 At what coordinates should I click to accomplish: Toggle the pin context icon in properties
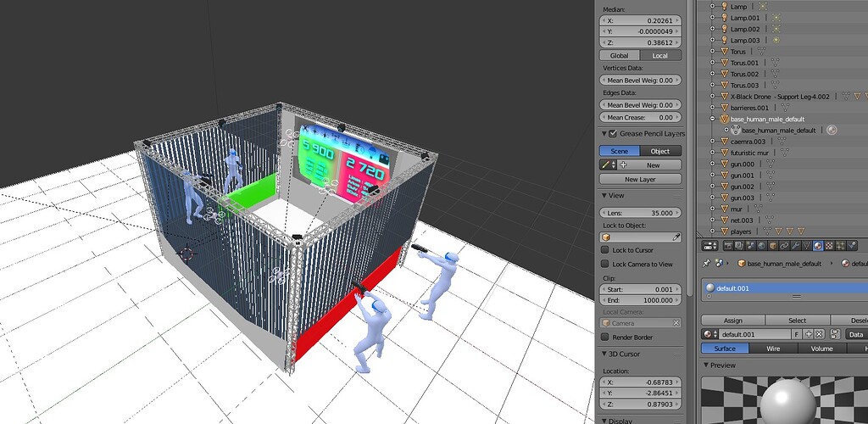pos(706,264)
